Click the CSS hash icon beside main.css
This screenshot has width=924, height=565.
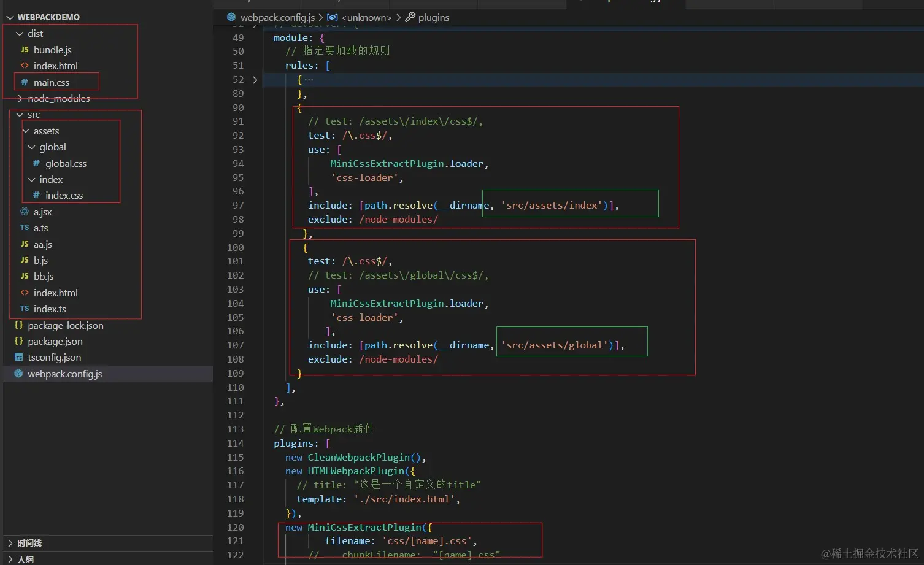[x=25, y=82]
